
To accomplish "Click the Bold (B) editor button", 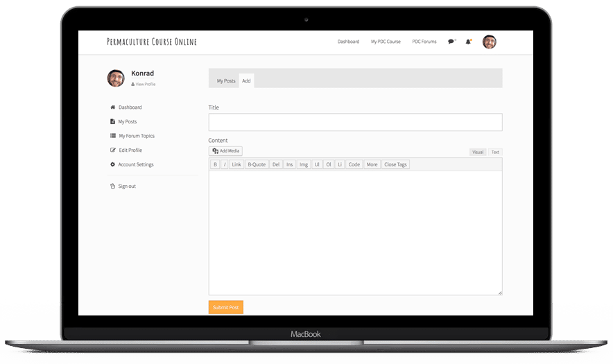I will [x=215, y=164].
